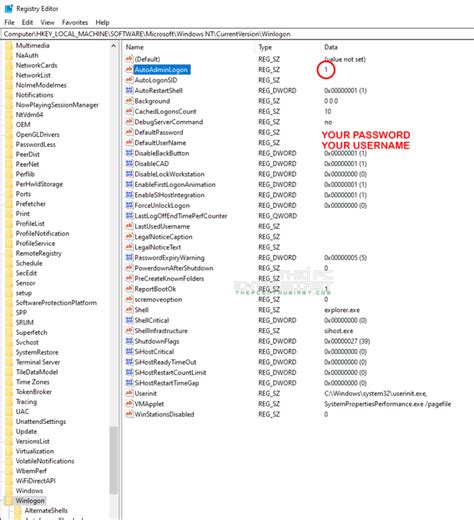Select the DebugServerCommand value name
Image resolution: width=474 pixels, height=520 pixels.
(x=169, y=122)
